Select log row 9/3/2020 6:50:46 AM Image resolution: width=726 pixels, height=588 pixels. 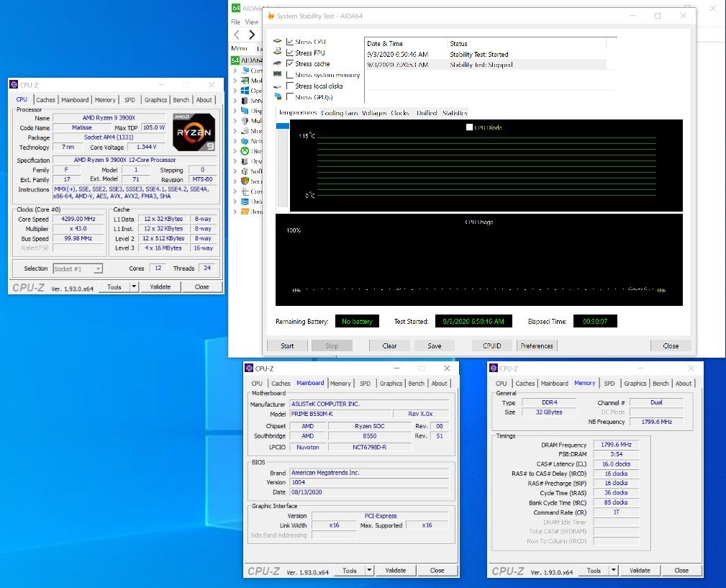485,54
